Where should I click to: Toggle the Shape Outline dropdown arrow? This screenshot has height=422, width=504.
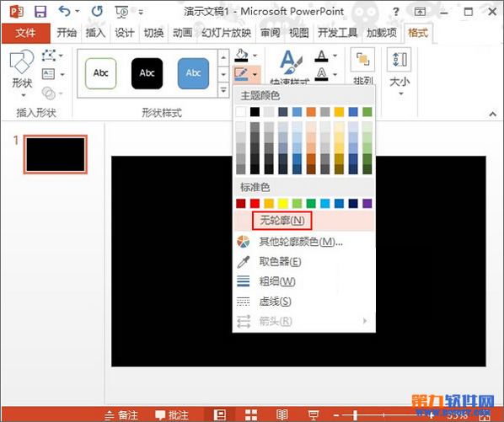(255, 74)
